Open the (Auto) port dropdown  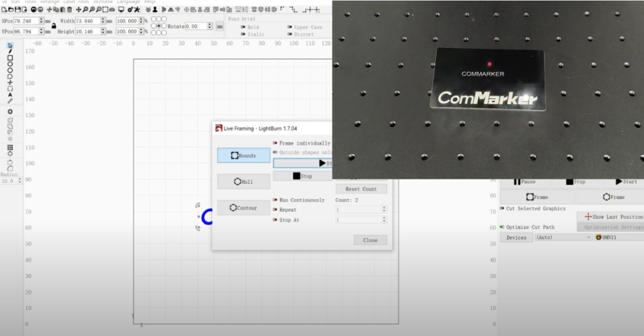563,238
